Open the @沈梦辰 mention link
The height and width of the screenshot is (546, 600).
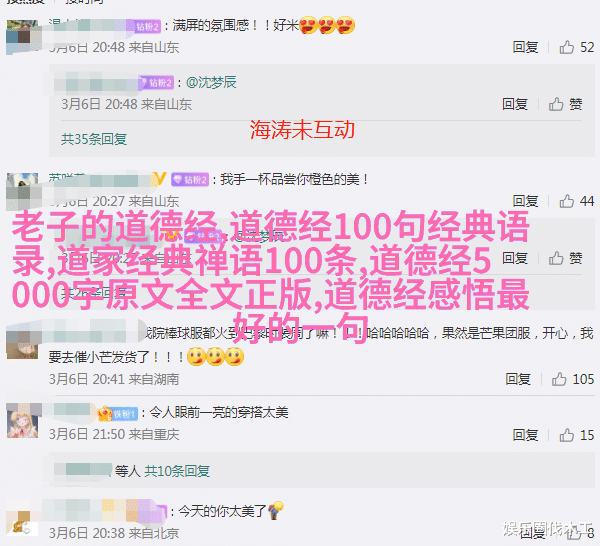(211, 82)
